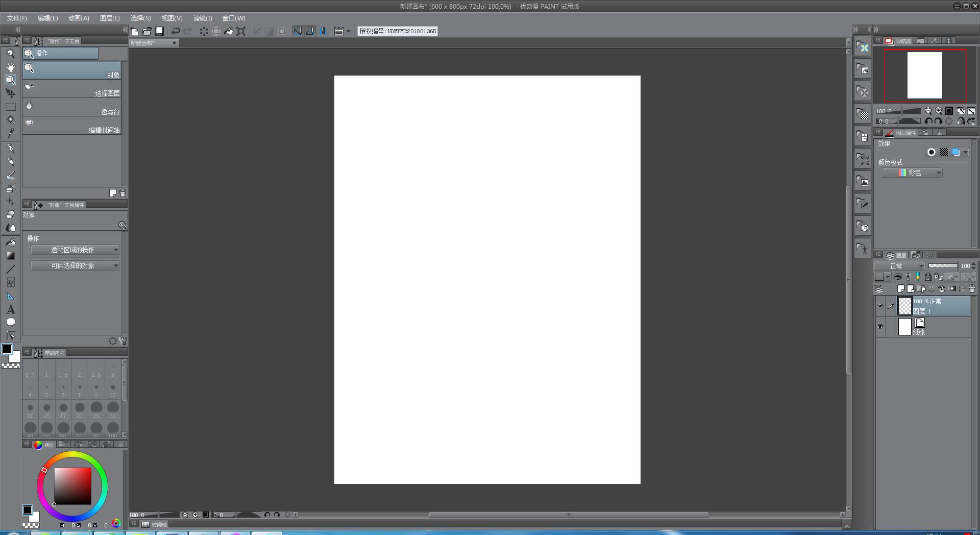Open the 图层(L) menu
This screenshot has height=535, width=980.
click(110, 18)
